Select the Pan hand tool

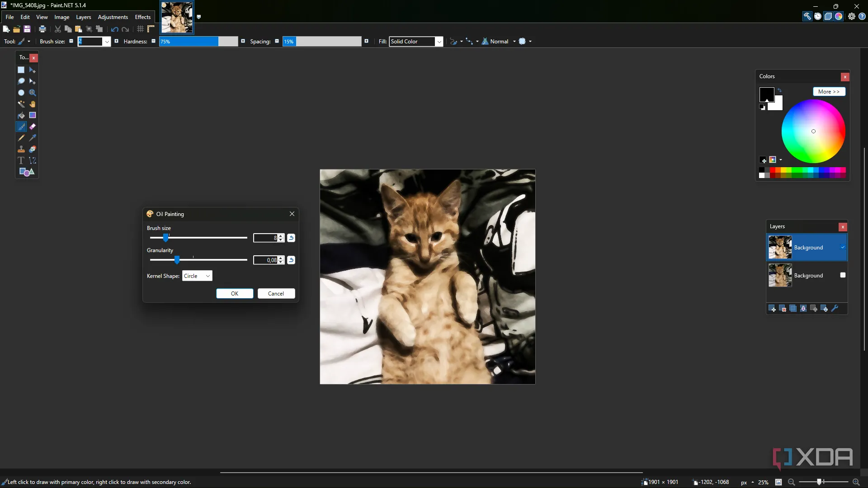pos(33,104)
